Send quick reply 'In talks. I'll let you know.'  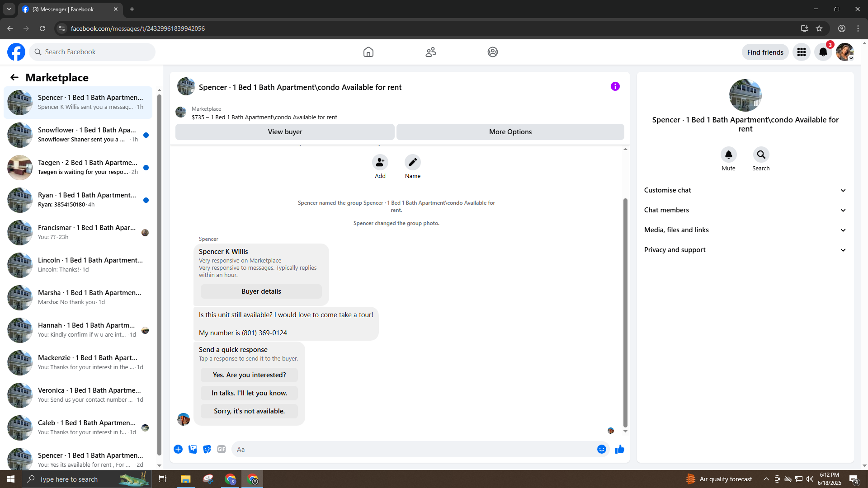(249, 393)
